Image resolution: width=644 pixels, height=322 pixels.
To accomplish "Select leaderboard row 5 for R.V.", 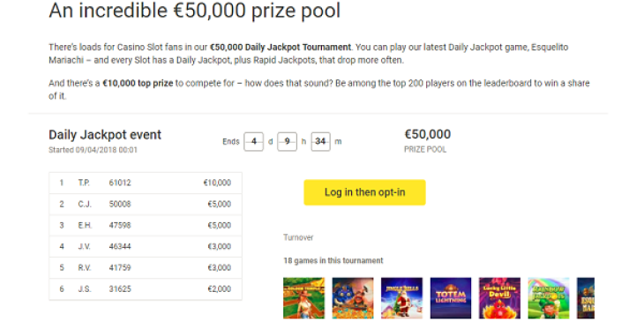I will (x=146, y=268).
